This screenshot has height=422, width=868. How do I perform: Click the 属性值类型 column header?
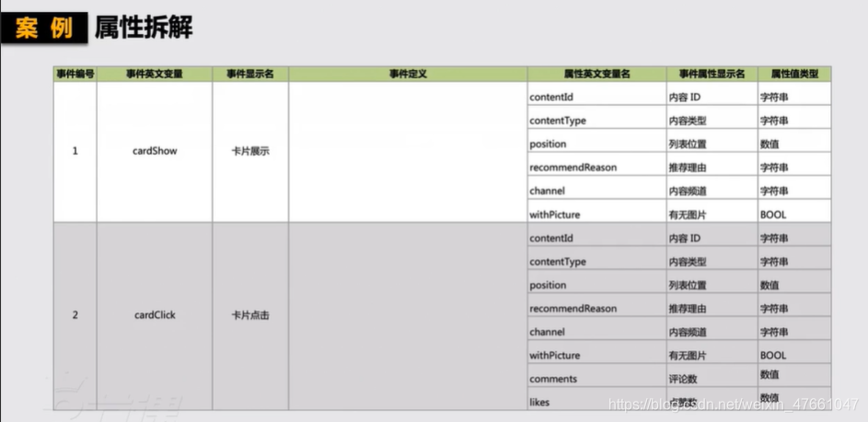coord(794,75)
